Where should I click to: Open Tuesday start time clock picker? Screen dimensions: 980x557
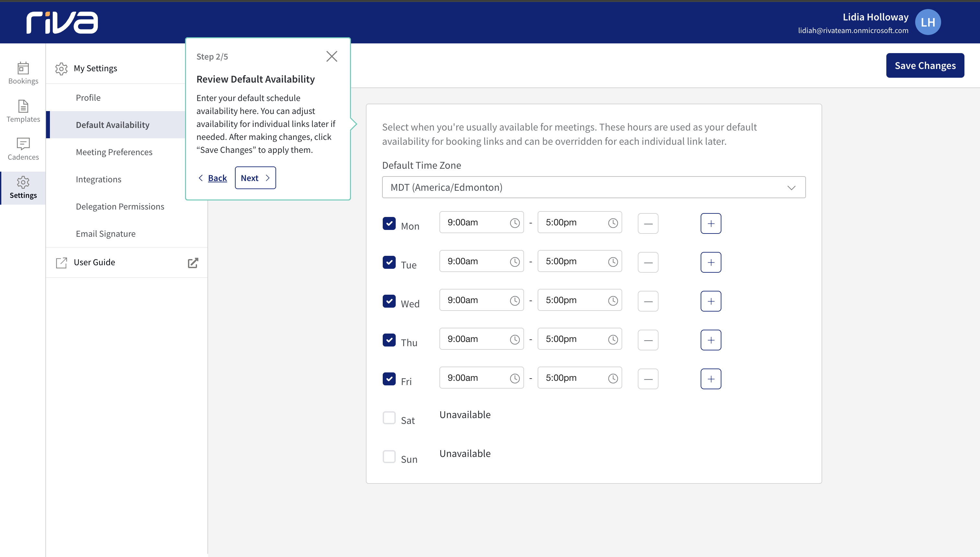point(515,262)
